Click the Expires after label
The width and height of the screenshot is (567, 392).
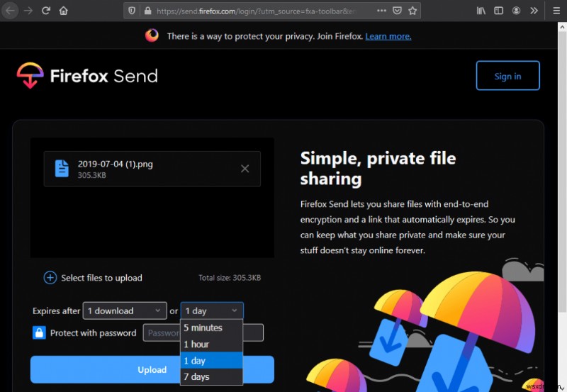[x=57, y=311]
